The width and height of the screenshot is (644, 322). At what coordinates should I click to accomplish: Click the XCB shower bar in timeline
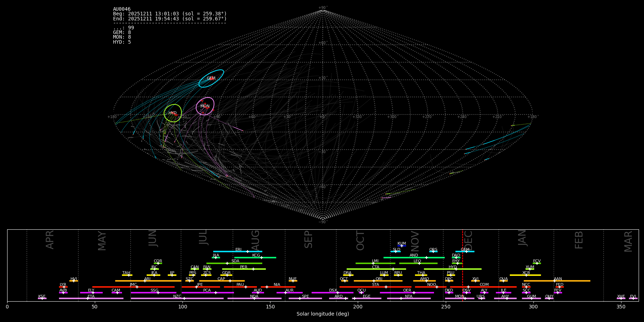coord(525,275)
